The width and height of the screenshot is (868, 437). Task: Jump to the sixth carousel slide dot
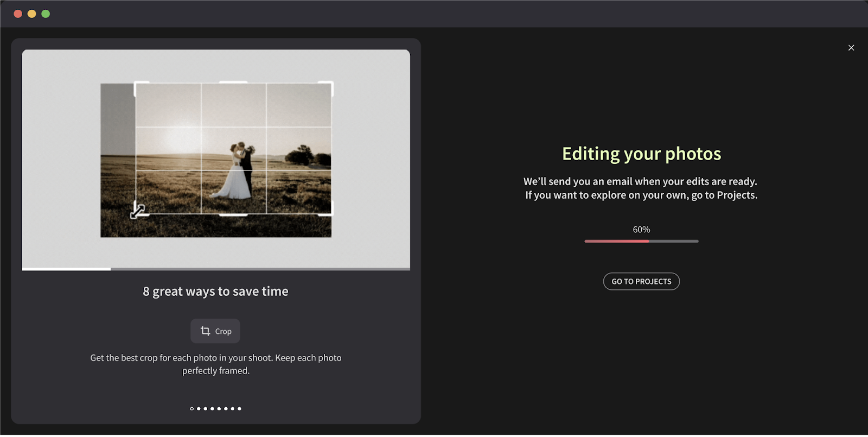pyautogui.click(x=226, y=409)
